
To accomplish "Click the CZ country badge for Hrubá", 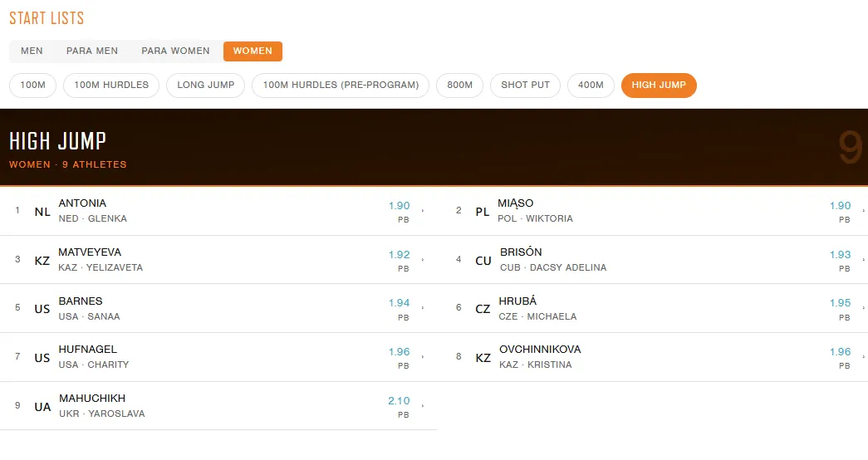I will coord(483,310).
